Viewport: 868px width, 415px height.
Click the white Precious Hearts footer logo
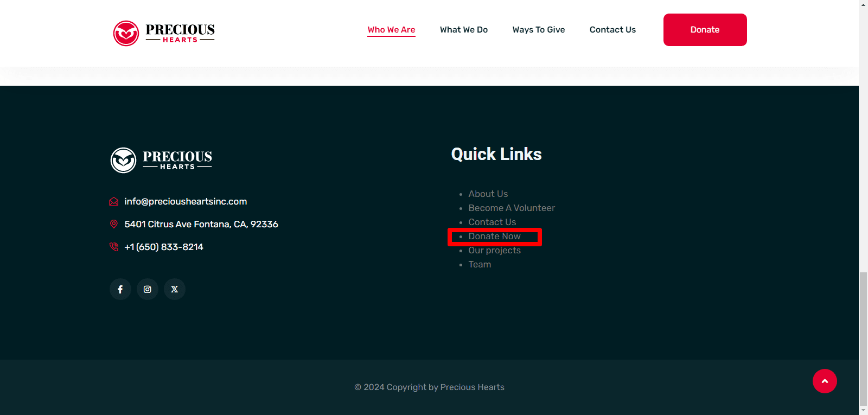click(161, 160)
